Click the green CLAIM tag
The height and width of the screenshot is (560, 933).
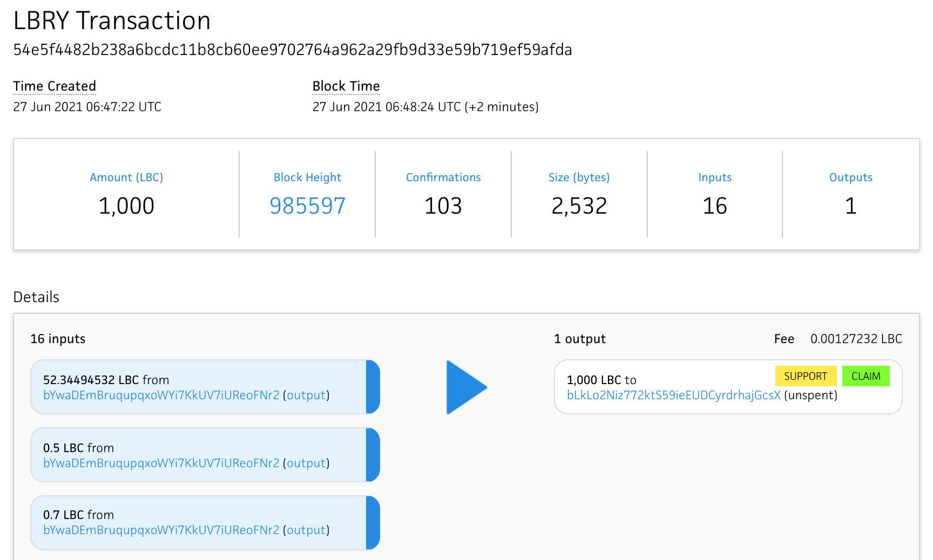866,376
